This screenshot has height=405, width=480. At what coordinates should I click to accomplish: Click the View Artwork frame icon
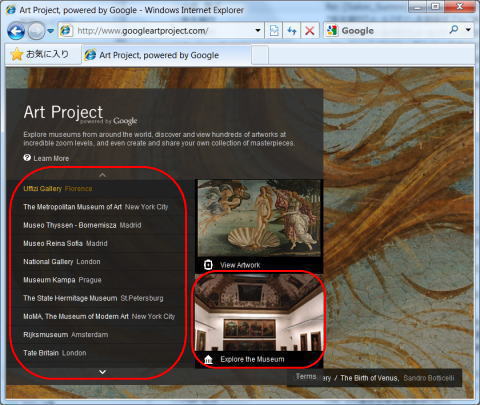(x=208, y=265)
